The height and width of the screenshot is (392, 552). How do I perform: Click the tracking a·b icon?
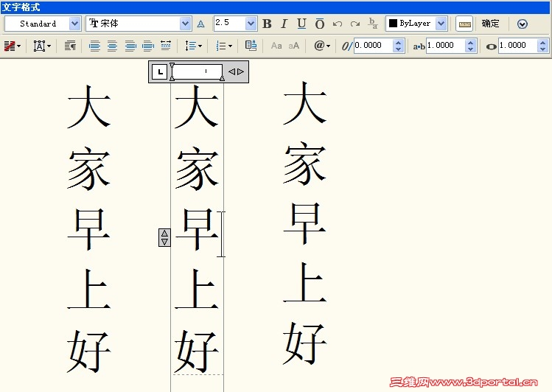[419, 46]
